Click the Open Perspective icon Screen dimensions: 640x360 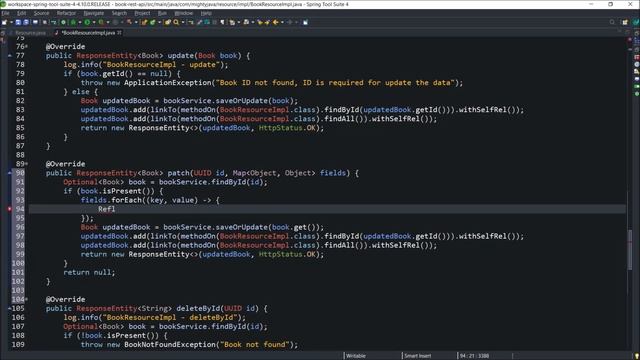click(624, 22)
